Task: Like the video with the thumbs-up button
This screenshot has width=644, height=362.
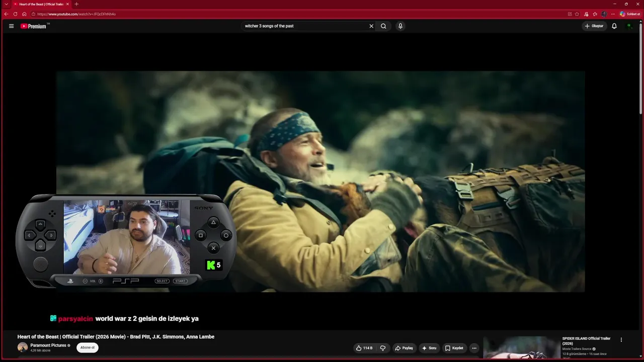Action: (x=364, y=348)
